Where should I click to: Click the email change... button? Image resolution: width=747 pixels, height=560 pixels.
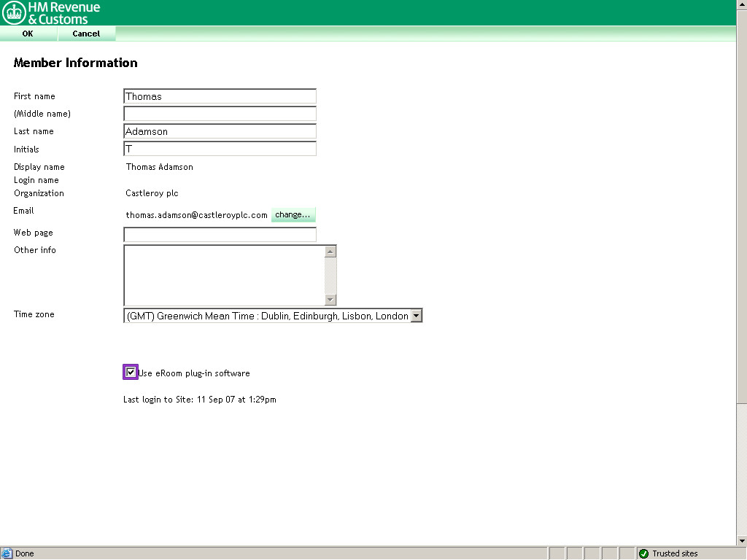point(293,215)
